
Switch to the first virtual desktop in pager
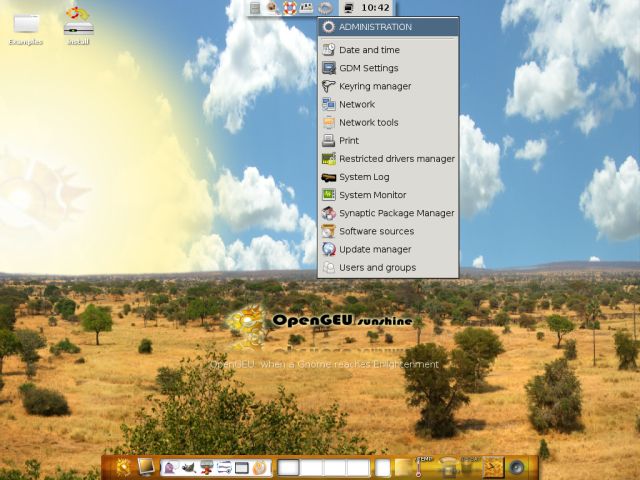(x=288, y=468)
